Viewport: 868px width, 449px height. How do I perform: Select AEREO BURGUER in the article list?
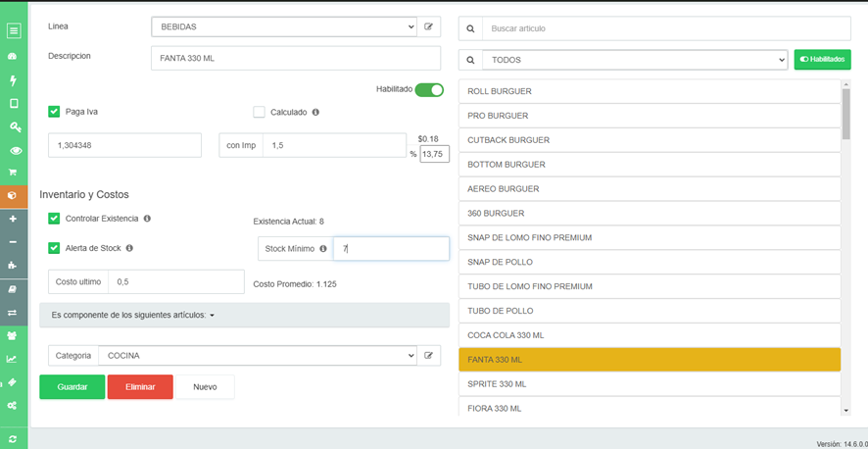click(x=650, y=189)
